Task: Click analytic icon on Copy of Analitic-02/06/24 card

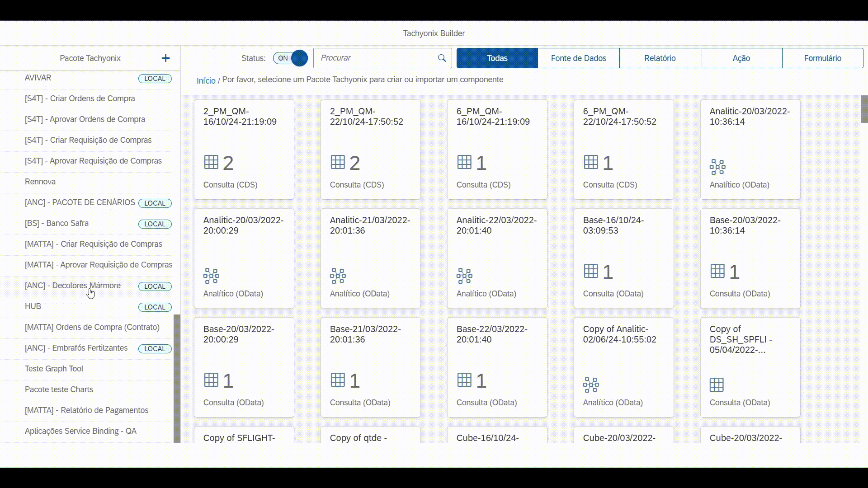Action: coord(591,385)
